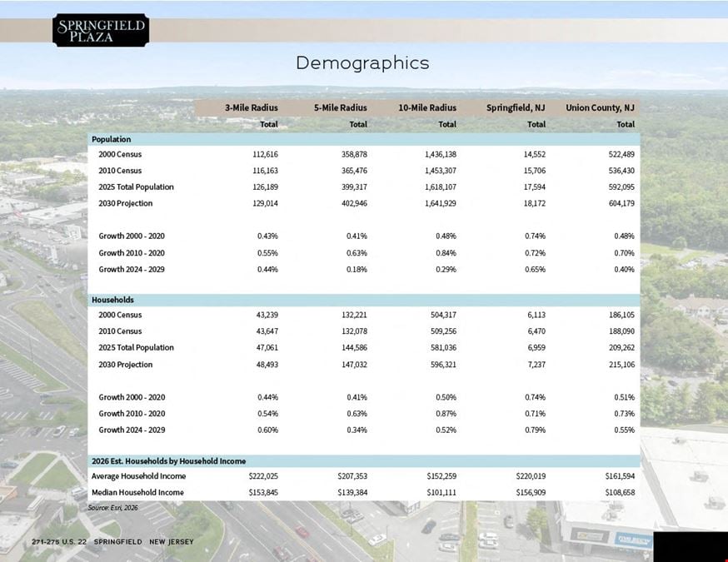
Task: Click the 7,237 households projection value
Action: pos(536,365)
